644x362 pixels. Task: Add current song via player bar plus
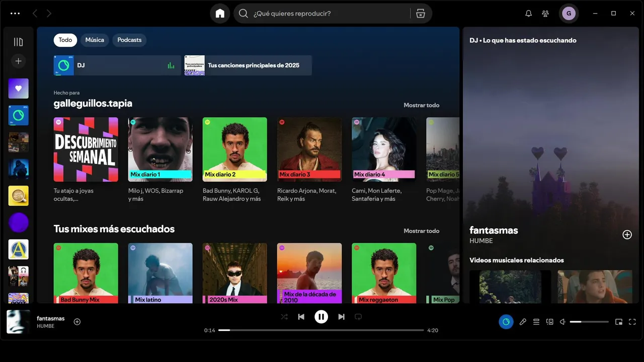tap(77, 322)
